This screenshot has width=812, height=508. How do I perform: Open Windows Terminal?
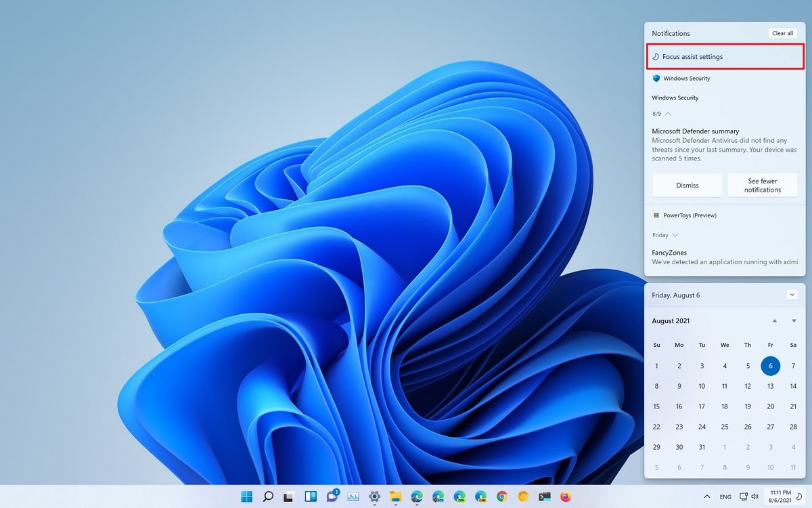pyautogui.click(x=543, y=496)
